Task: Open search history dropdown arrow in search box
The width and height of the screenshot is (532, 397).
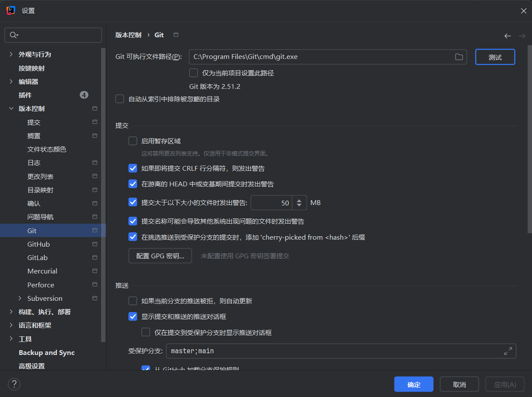Action: pyautogui.click(x=17, y=36)
